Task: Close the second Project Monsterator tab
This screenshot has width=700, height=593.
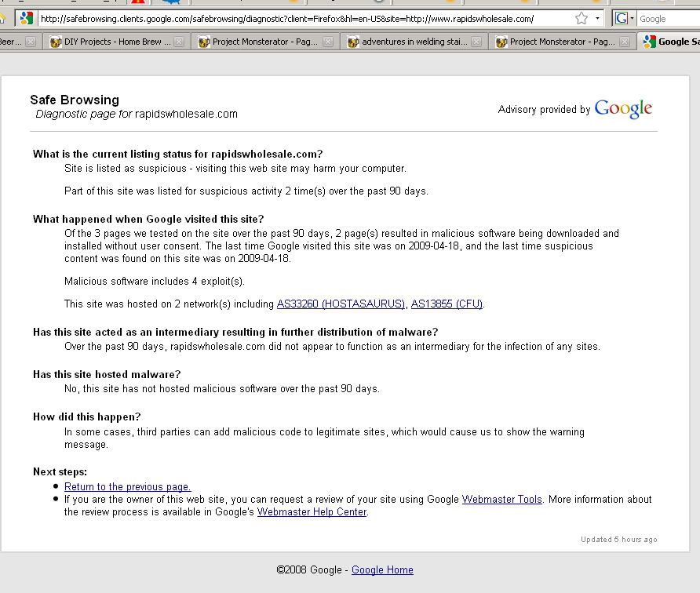Action: click(x=625, y=42)
